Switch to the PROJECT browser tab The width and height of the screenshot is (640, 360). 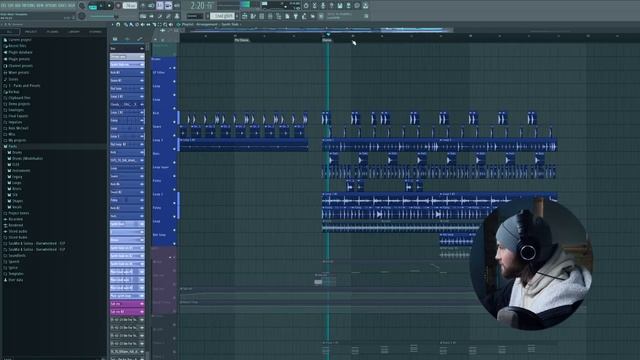[31, 31]
